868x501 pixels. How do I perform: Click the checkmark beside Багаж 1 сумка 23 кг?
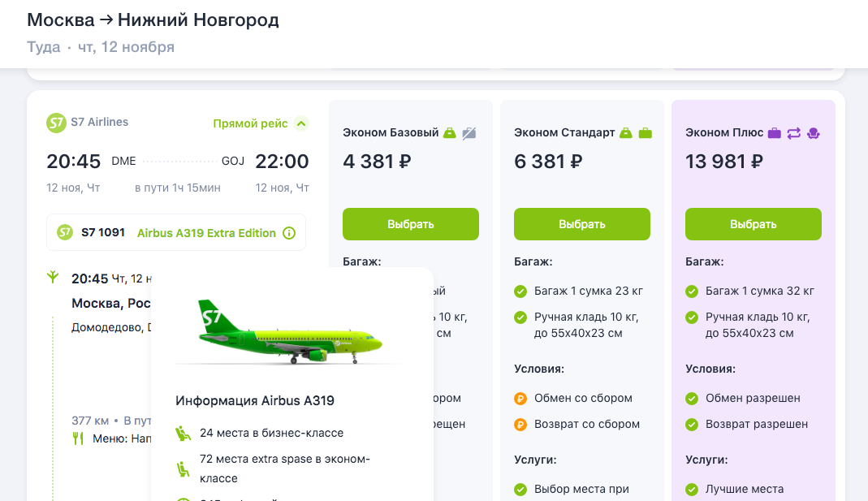click(520, 290)
